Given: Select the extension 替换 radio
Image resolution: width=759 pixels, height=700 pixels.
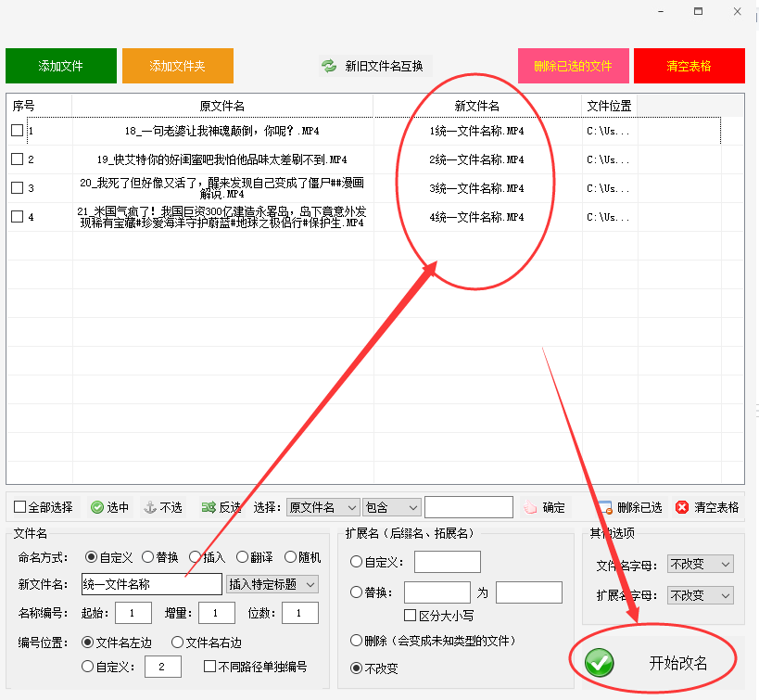Looking at the screenshot, I should coord(356,592).
